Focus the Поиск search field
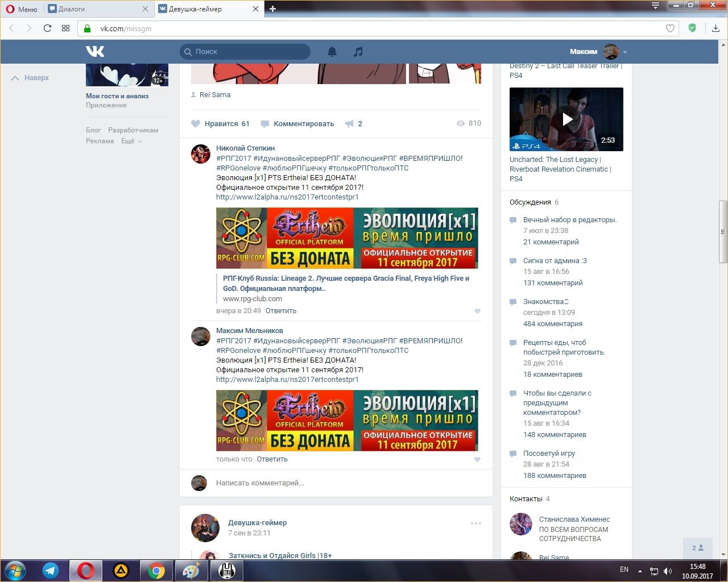This screenshot has width=728, height=582. click(245, 52)
